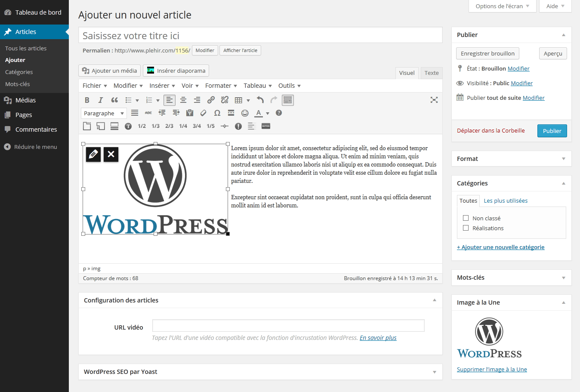Click Supprimer l'image à la Une

point(492,369)
